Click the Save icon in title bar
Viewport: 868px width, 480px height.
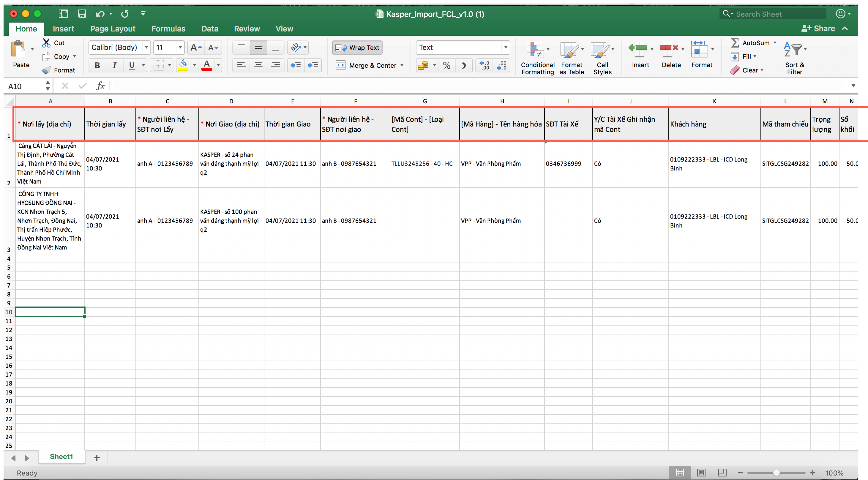82,14
